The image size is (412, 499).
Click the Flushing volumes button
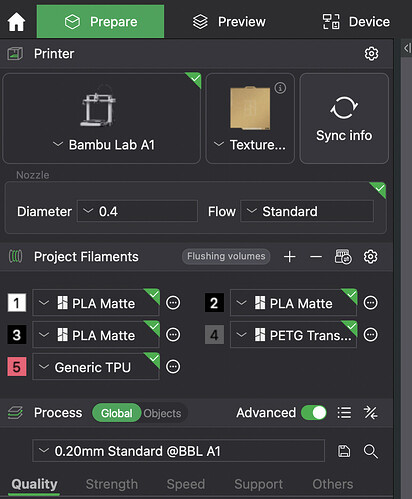[226, 256]
